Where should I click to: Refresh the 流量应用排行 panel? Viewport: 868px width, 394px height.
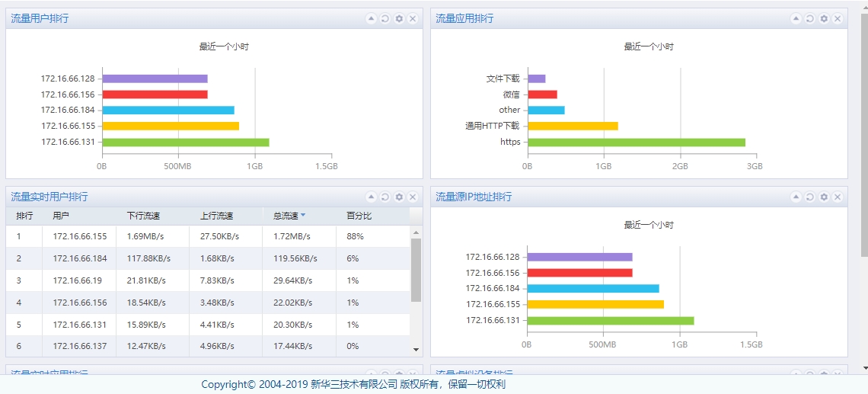click(x=810, y=18)
